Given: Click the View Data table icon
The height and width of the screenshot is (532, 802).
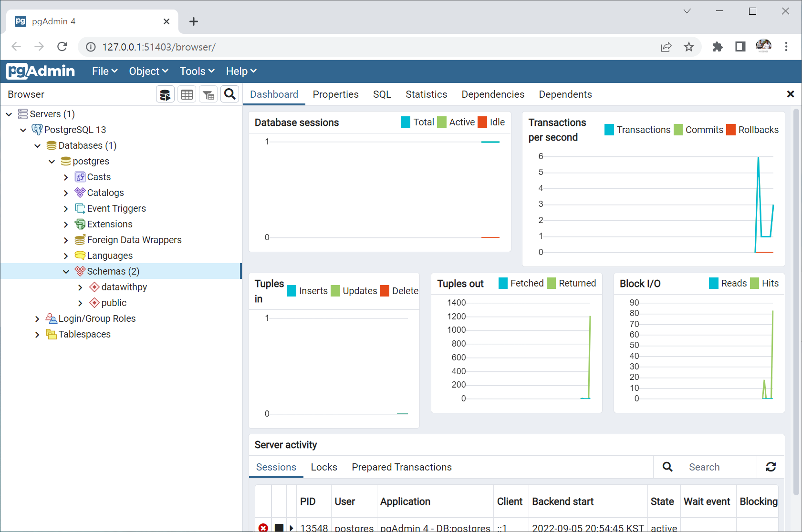Looking at the screenshot, I should coord(187,94).
